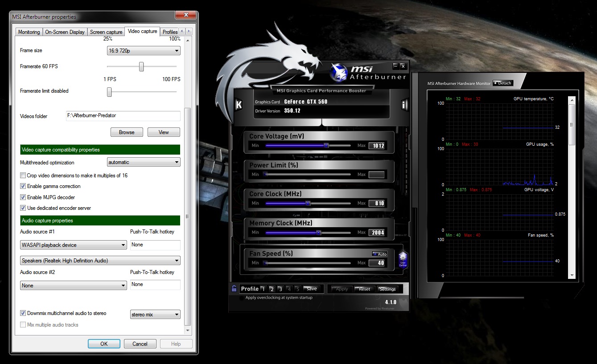Click the Framerate 60 FPS slider thumb
Viewport: 597px width, 364px height.
[x=141, y=66]
